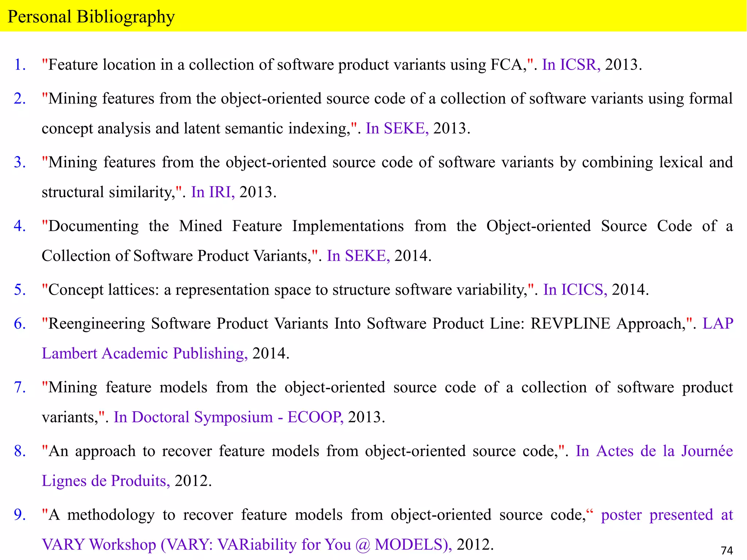Click 'In Actes de la Journée' text

[654, 451]
